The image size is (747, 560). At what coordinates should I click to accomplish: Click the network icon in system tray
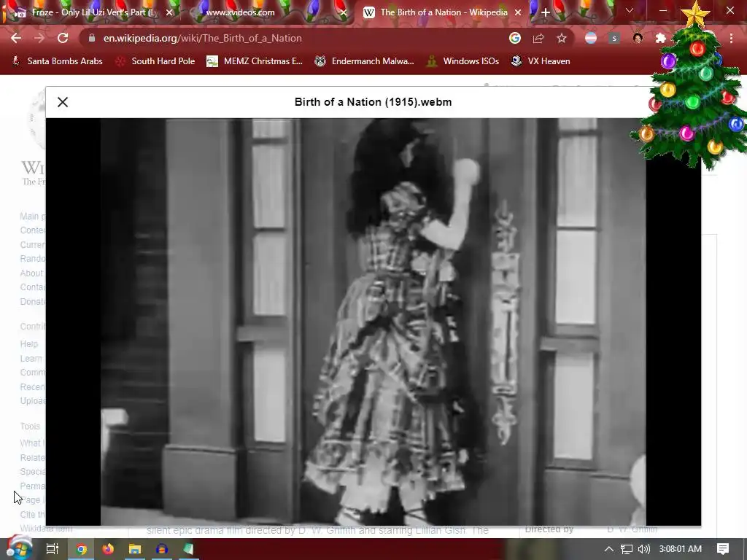tap(627, 549)
